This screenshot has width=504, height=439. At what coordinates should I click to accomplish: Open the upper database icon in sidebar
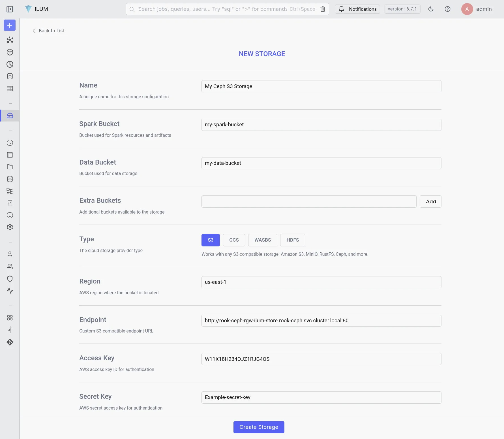click(x=10, y=76)
